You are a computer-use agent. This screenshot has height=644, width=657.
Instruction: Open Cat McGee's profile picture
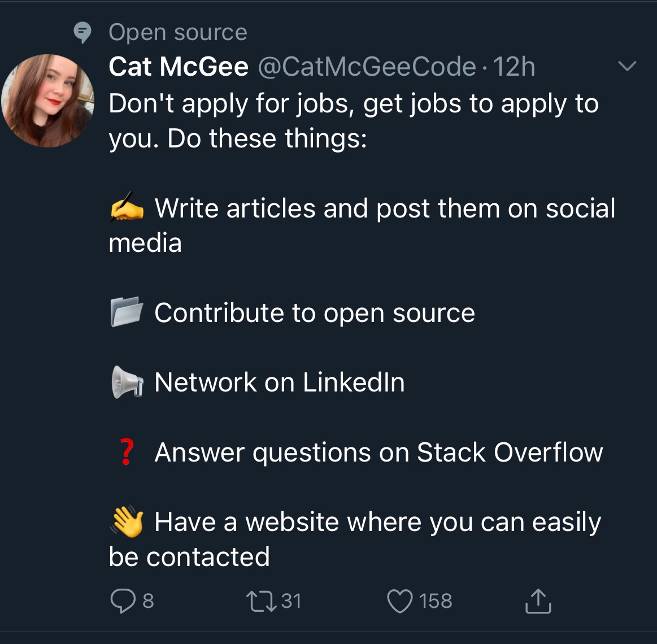48,102
